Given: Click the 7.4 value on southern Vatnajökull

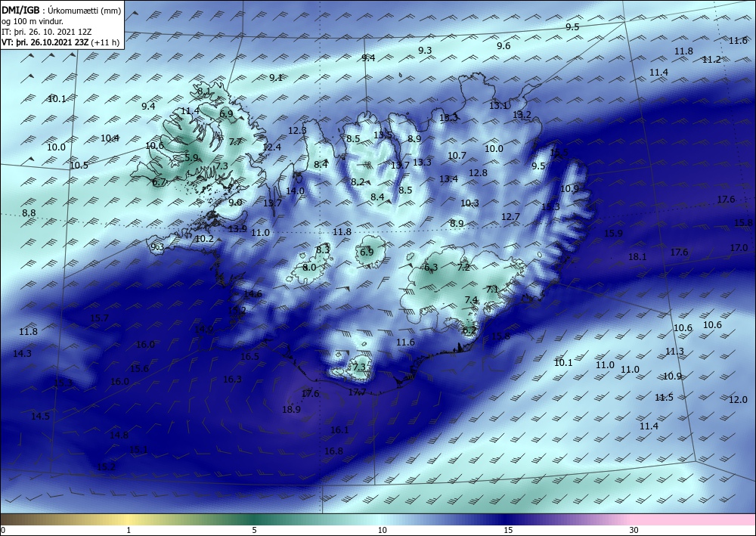Looking at the screenshot, I should (471, 300).
